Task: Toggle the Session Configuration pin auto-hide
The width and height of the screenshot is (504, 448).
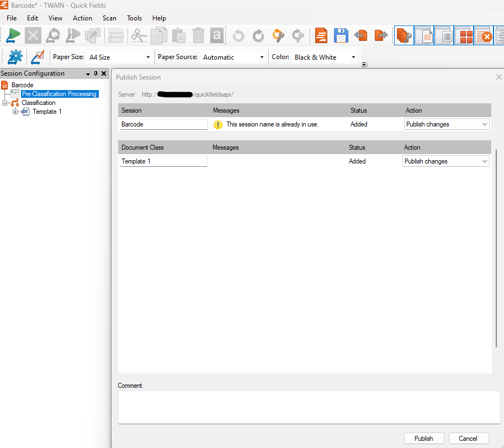Action: [x=96, y=74]
